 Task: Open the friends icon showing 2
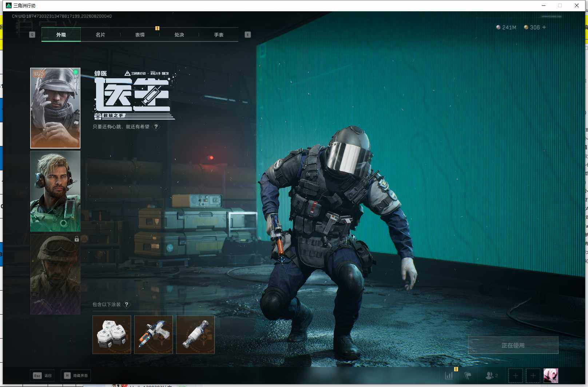tap(492, 375)
